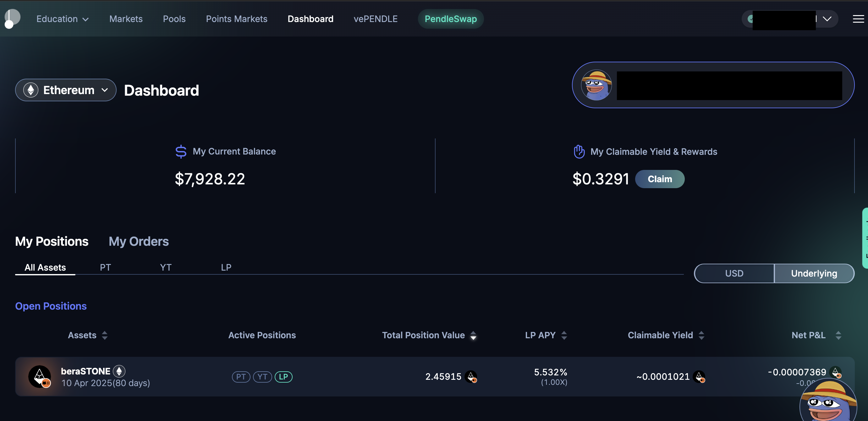868x421 pixels.
Task: Switch display to USD
Action: (734, 273)
